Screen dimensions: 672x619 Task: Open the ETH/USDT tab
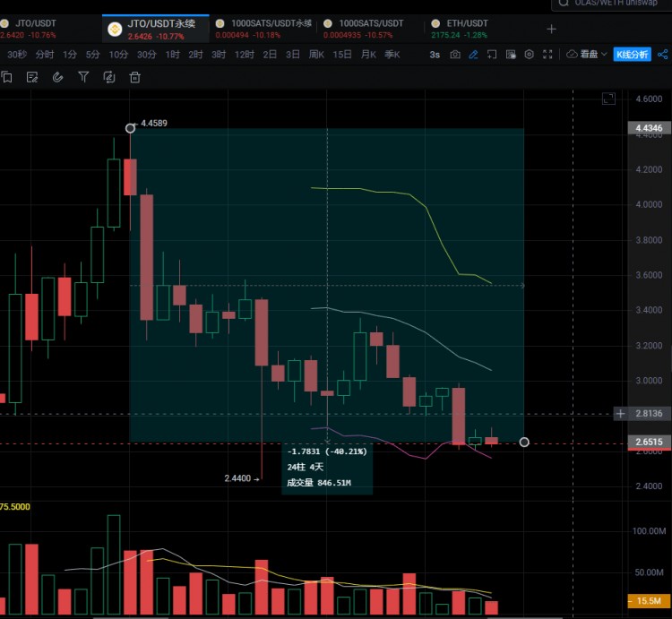tap(460, 29)
